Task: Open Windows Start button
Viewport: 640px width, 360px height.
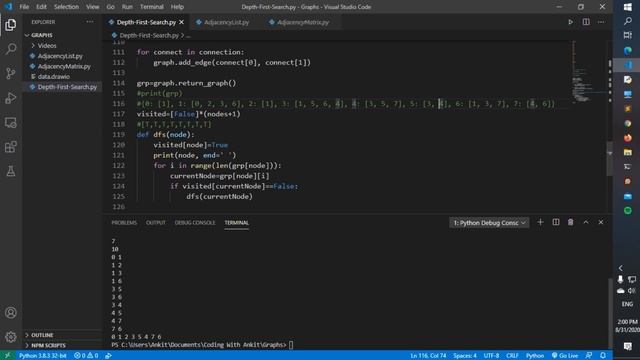Action: point(627,7)
